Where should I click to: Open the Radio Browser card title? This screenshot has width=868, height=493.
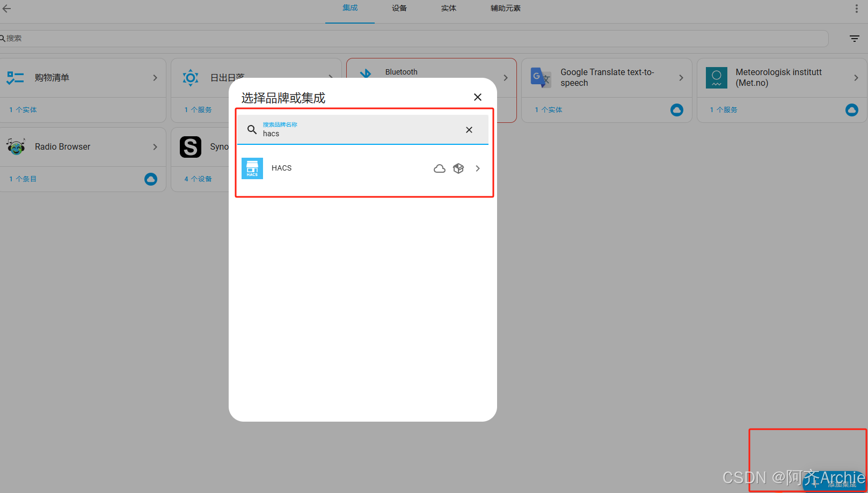click(63, 147)
